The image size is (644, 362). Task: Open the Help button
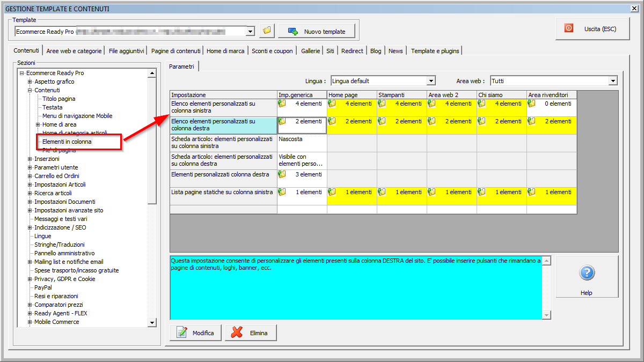click(x=587, y=277)
